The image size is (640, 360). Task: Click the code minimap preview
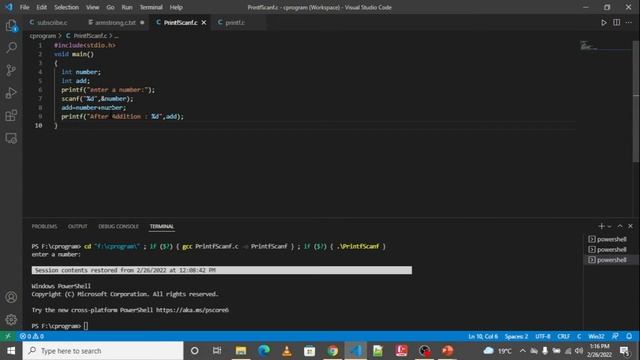tap(589, 46)
